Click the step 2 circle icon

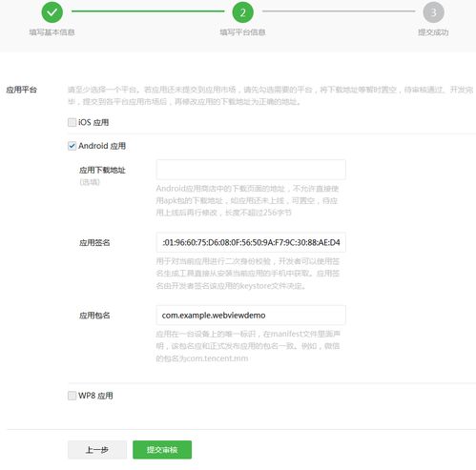click(242, 12)
